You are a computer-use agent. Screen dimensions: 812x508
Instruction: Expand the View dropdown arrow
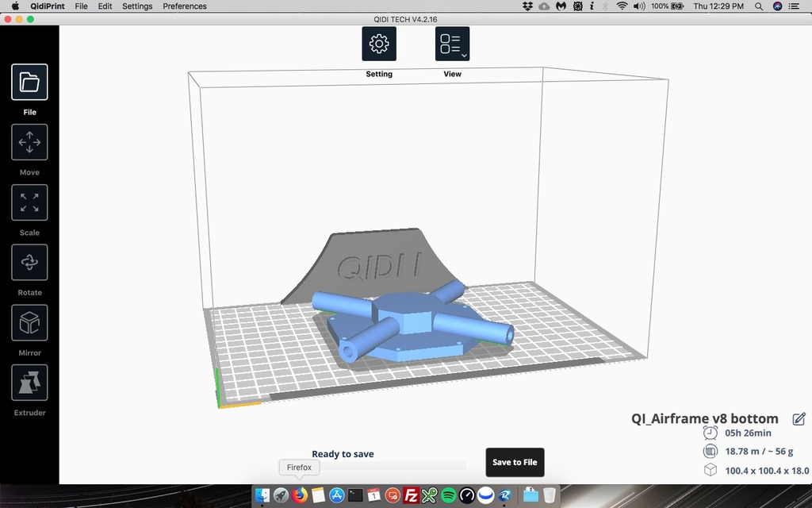[x=463, y=56]
